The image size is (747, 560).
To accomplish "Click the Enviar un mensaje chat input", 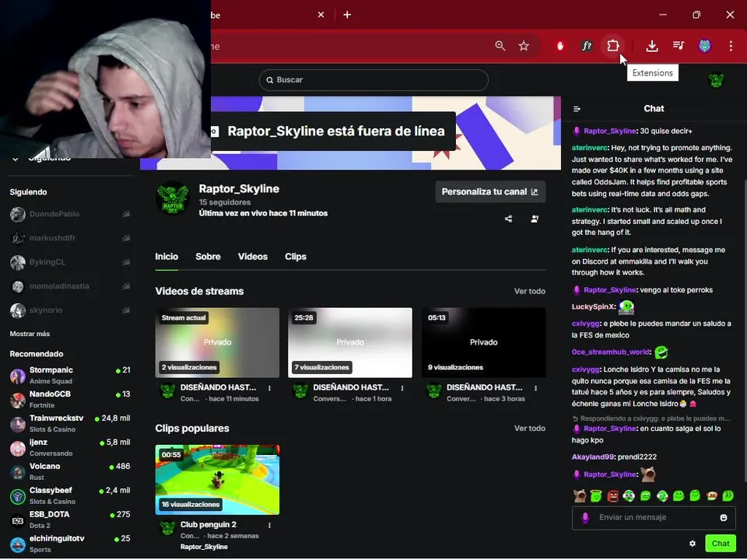I will tap(653, 518).
